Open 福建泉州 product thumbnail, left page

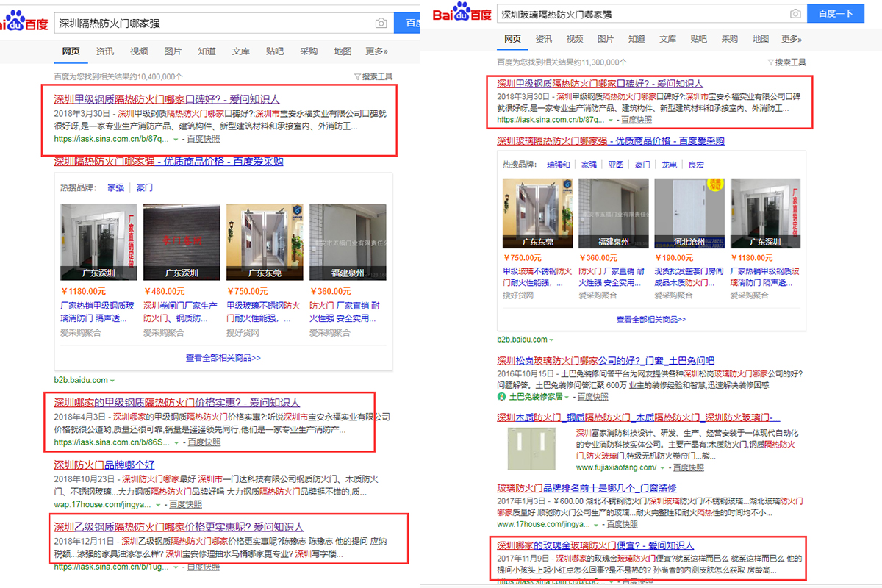pyautogui.click(x=348, y=243)
